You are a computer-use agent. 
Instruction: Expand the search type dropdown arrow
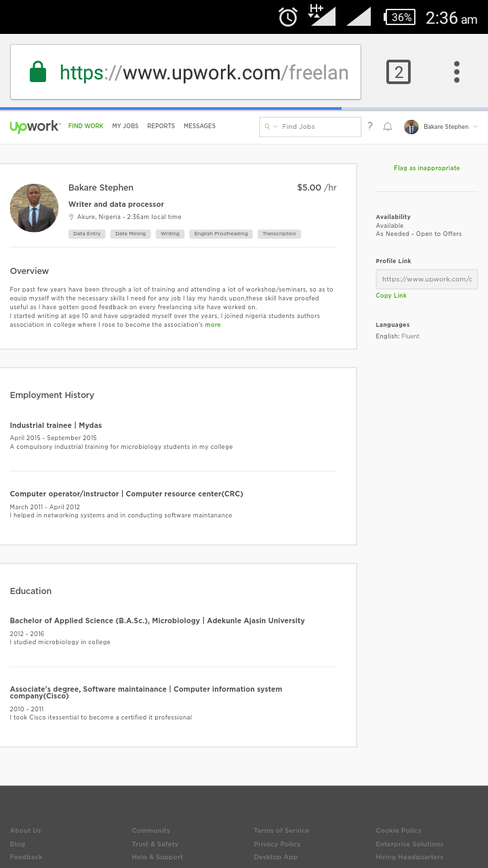(275, 127)
